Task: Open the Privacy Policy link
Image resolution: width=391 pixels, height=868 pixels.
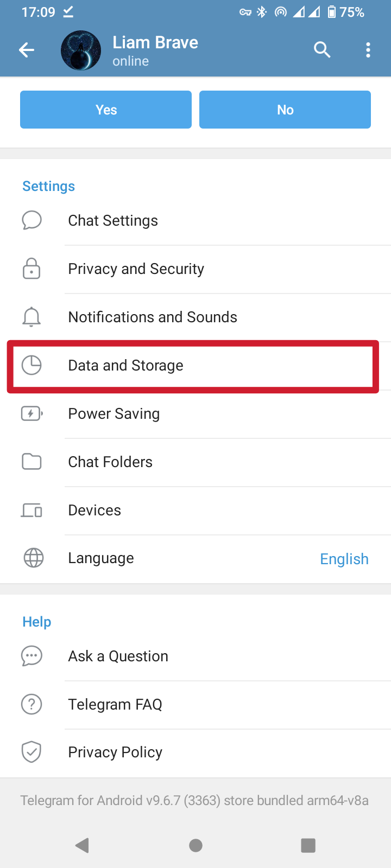Action: coord(115,752)
